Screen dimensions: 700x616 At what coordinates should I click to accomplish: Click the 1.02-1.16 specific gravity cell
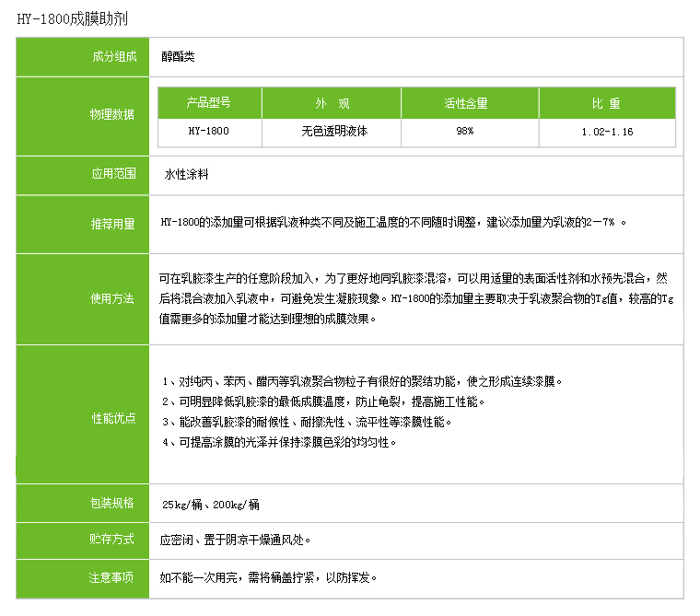point(607,132)
